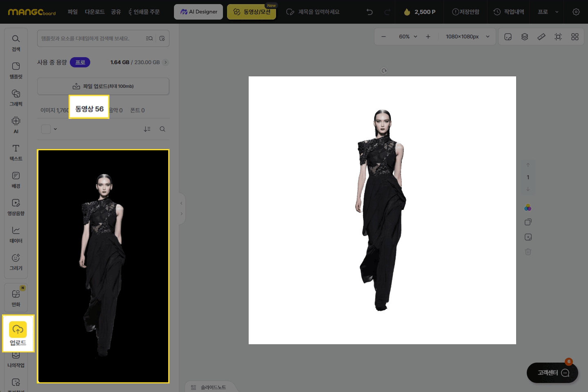Click the layers stack icon
The width and height of the screenshot is (588, 392).
click(525, 37)
